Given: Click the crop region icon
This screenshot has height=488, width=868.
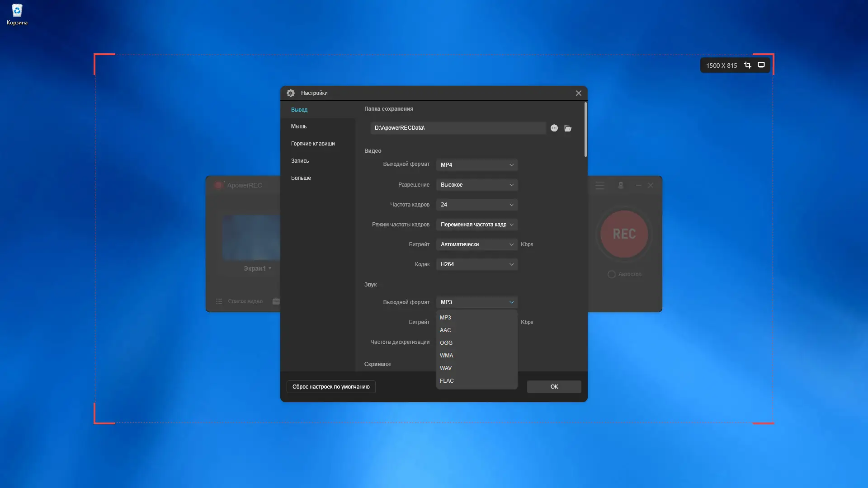Looking at the screenshot, I should point(748,65).
